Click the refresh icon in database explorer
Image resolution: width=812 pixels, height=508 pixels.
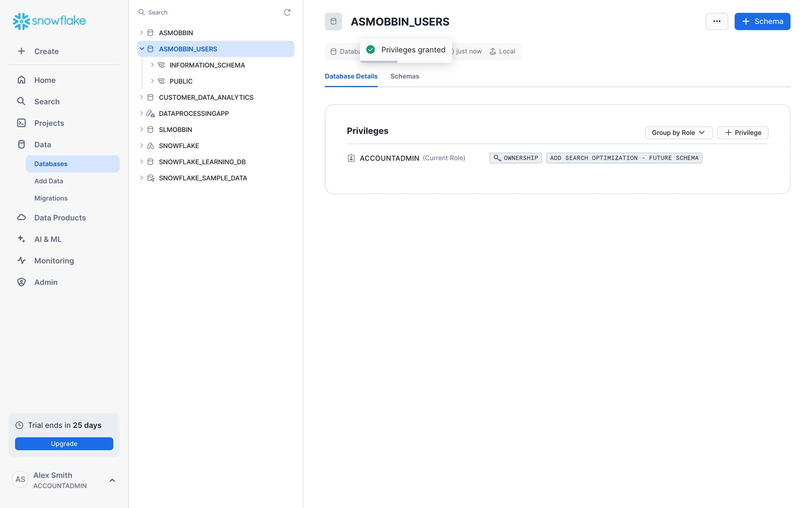(x=287, y=12)
